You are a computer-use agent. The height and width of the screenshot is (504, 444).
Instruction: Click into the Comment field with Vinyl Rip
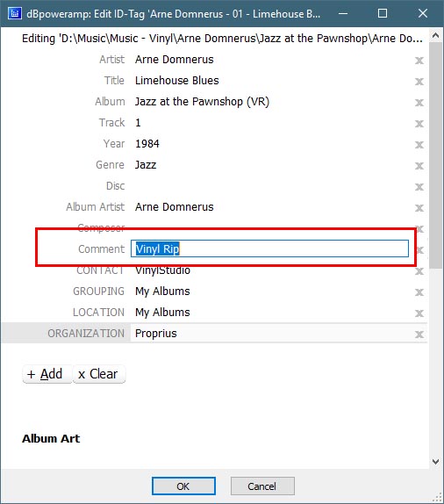coord(269,248)
